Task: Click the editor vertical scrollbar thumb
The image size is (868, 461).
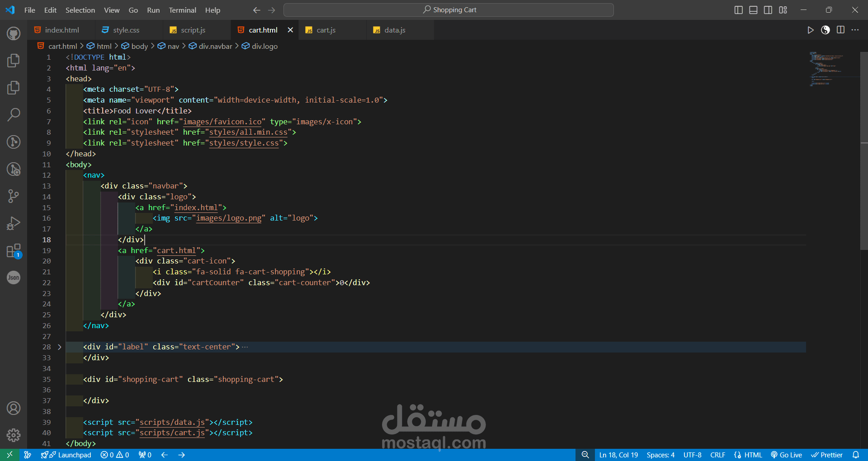Action: click(864, 151)
